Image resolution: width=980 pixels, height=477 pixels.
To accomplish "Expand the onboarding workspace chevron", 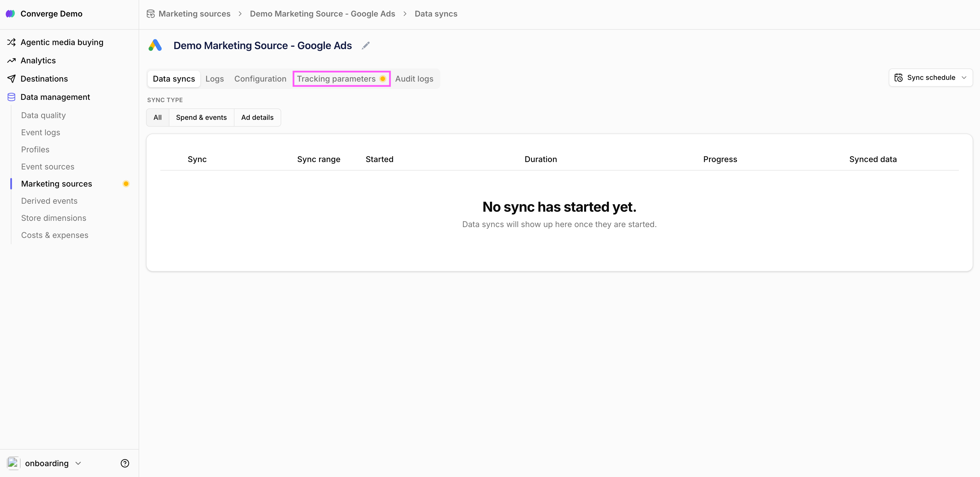I will [x=78, y=463].
